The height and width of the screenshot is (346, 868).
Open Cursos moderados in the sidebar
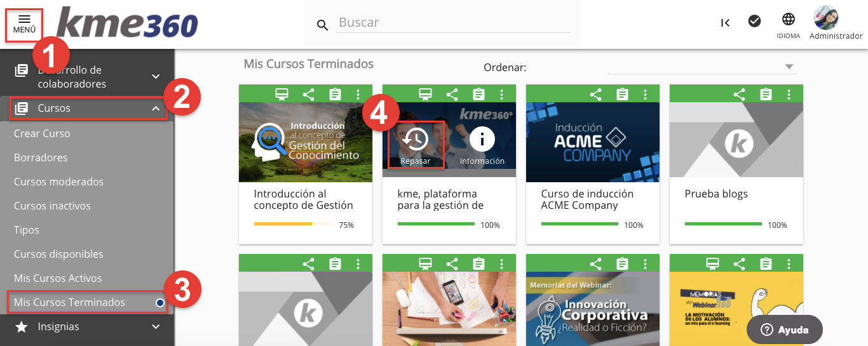(x=58, y=182)
